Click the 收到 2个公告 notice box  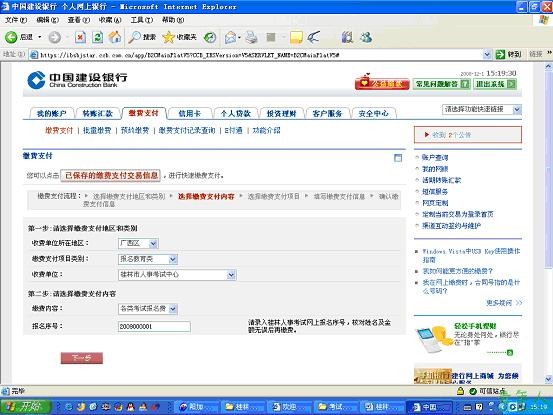(x=468, y=135)
